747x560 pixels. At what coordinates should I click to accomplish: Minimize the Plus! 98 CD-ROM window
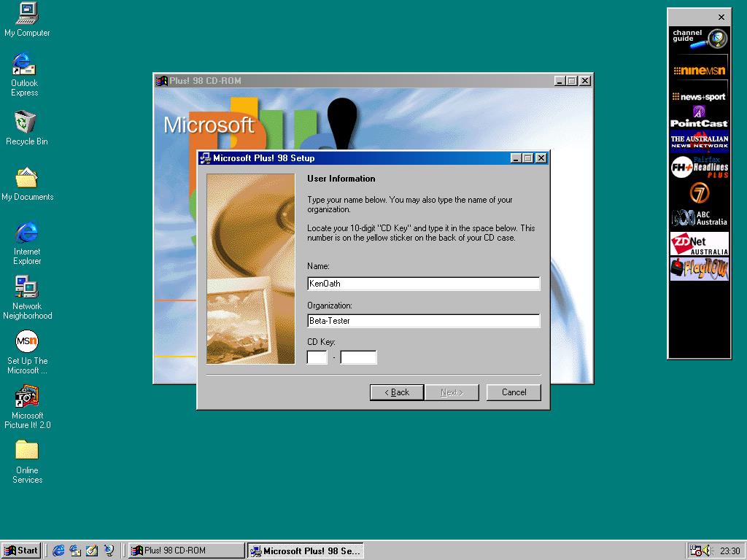[560, 81]
